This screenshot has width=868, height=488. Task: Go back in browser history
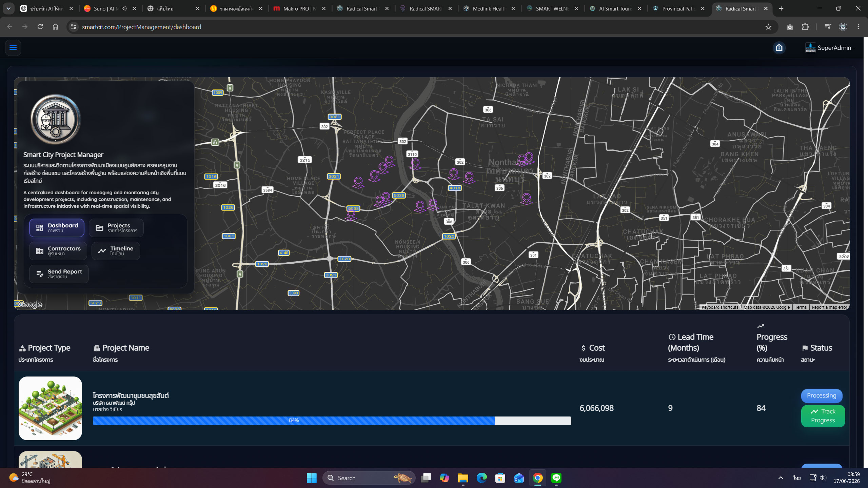9,27
